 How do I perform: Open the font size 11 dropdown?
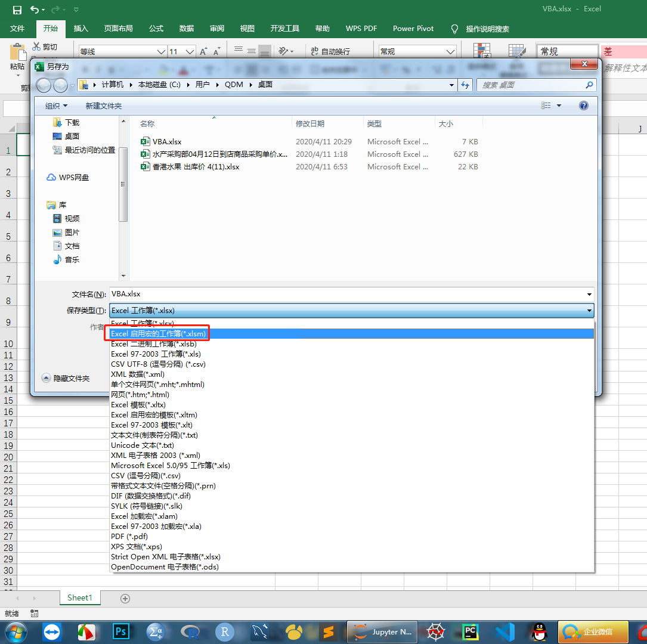pos(190,51)
